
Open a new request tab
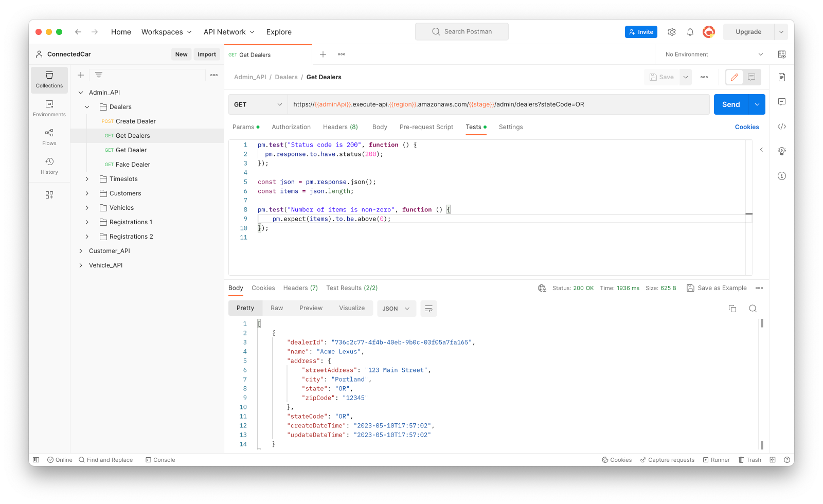[323, 55]
